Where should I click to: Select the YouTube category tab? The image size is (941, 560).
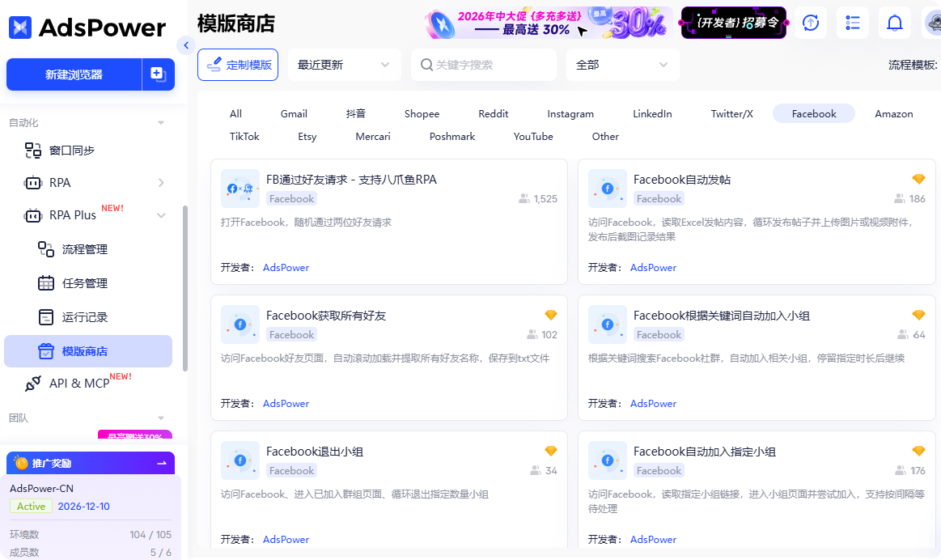point(533,136)
